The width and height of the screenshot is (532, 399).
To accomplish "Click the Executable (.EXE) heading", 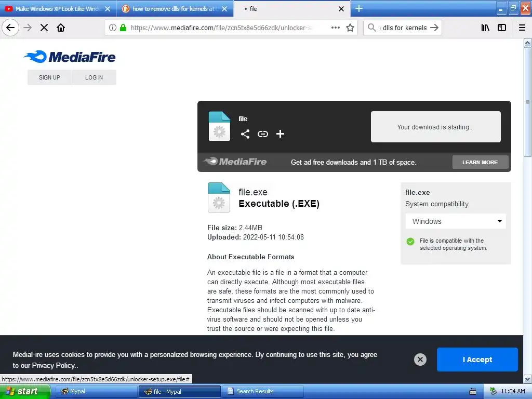I will pyautogui.click(x=279, y=204).
